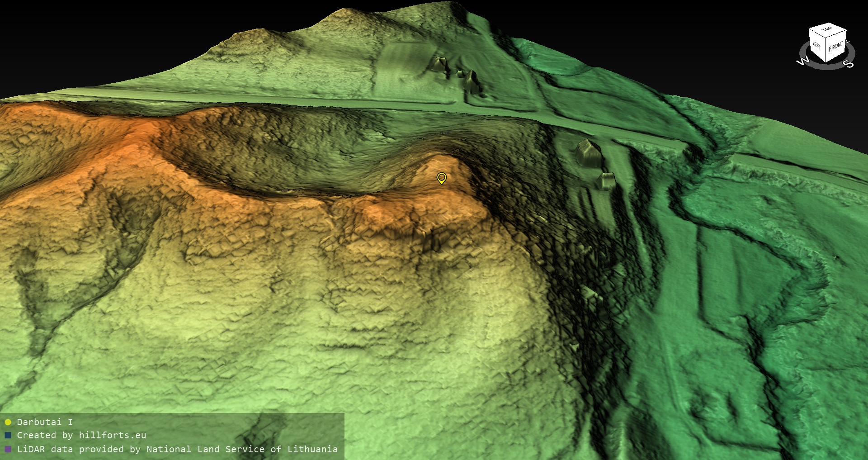Click the cube edge between TOP and LEFT
This screenshot has height=460, width=868.
[817, 34]
